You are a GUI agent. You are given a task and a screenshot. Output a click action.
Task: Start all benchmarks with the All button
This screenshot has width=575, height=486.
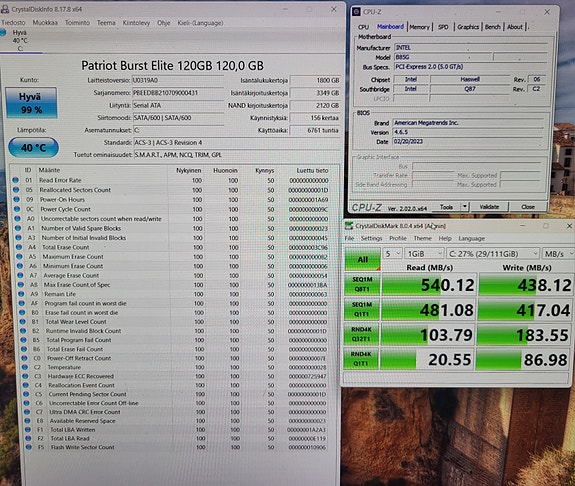pyautogui.click(x=362, y=259)
